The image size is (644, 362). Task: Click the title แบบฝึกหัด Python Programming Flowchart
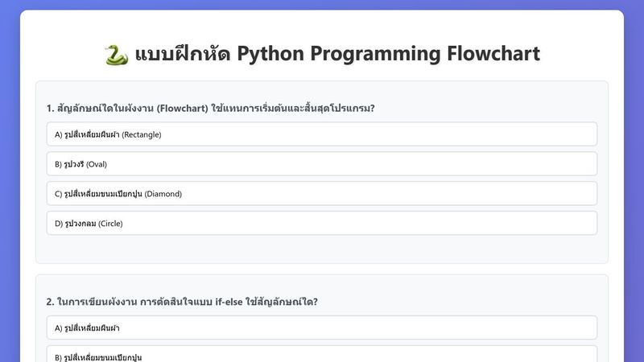337,54
